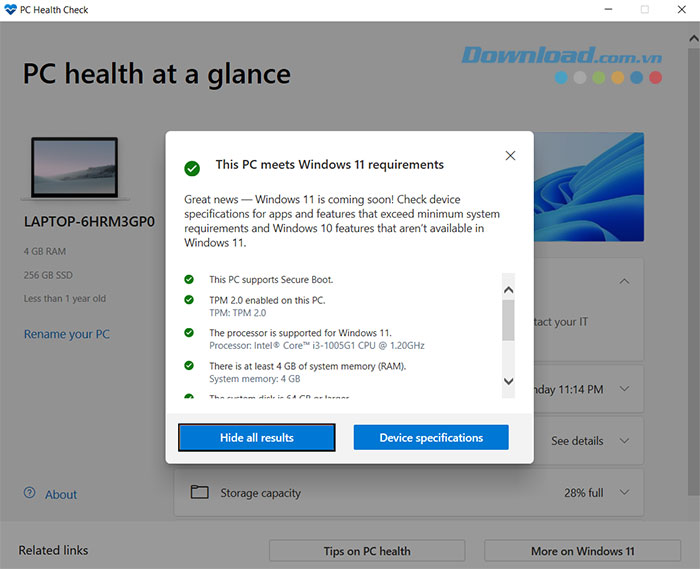The image size is (700, 569).
Task: Click the See details text
Action: [x=577, y=441]
